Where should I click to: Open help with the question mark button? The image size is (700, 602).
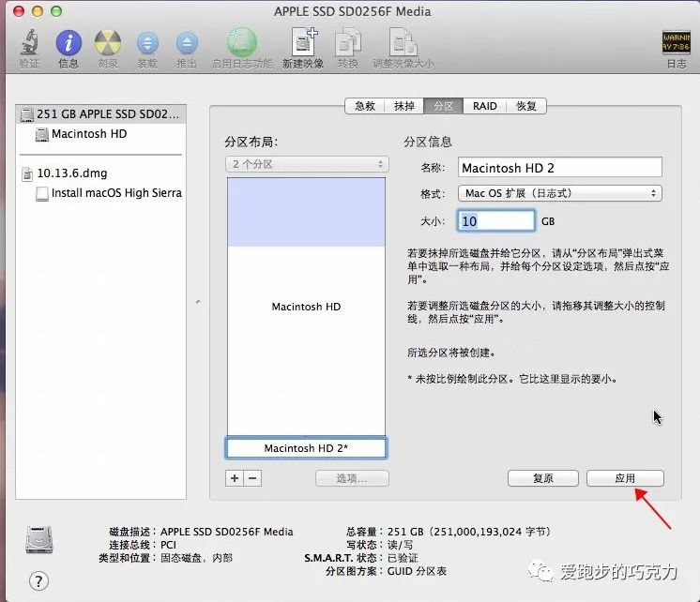point(38,581)
